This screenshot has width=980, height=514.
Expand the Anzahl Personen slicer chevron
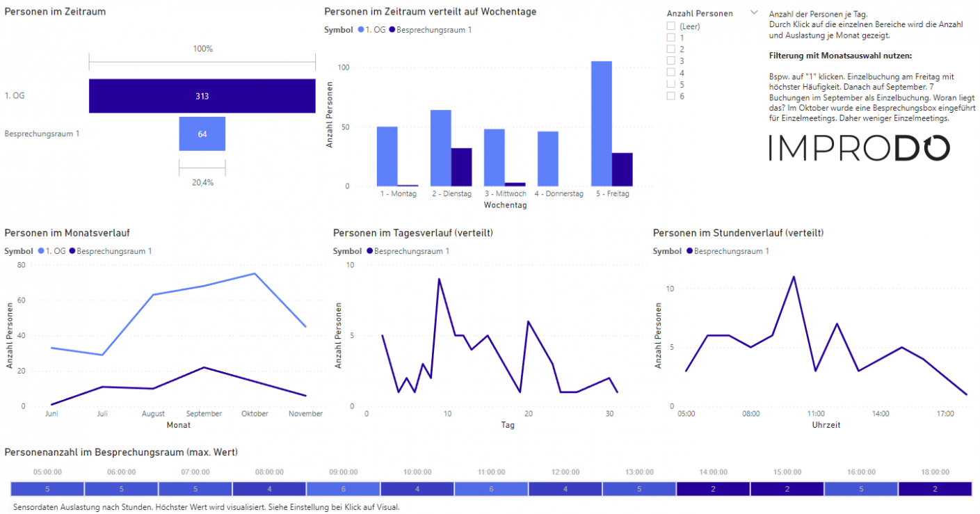(755, 13)
